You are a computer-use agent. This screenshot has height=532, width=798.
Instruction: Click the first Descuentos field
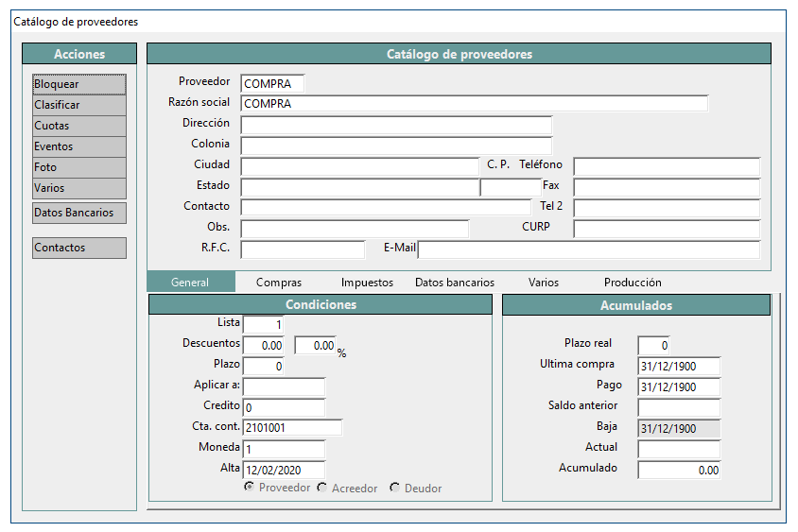tap(263, 345)
